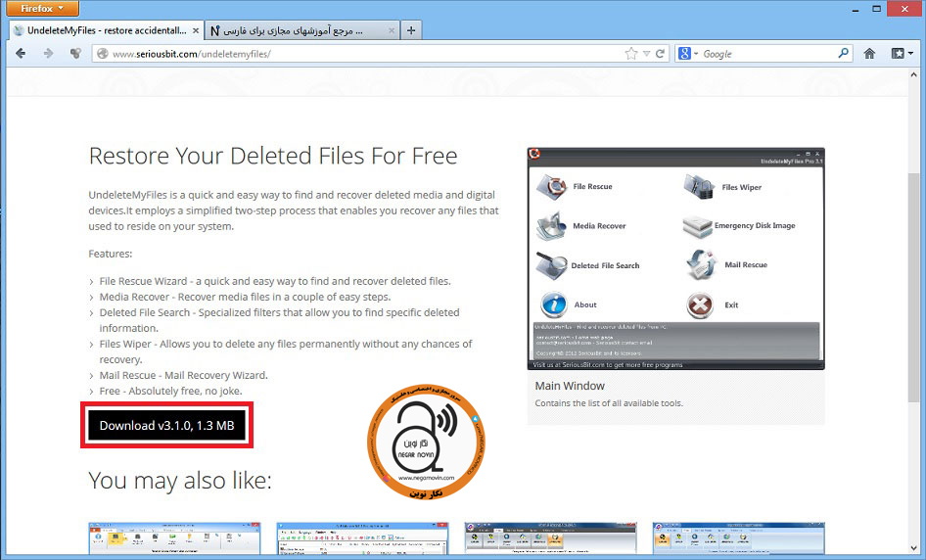The width and height of the screenshot is (926, 560).
Task: Click the red Exit icon in screenshot
Action: coord(700,305)
